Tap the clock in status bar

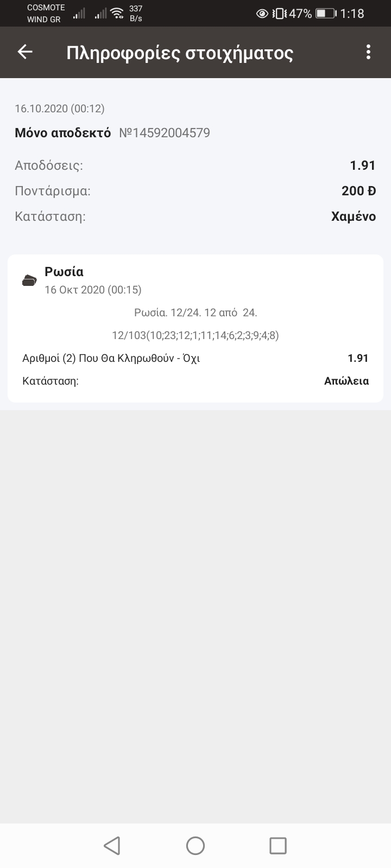coord(352,14)
